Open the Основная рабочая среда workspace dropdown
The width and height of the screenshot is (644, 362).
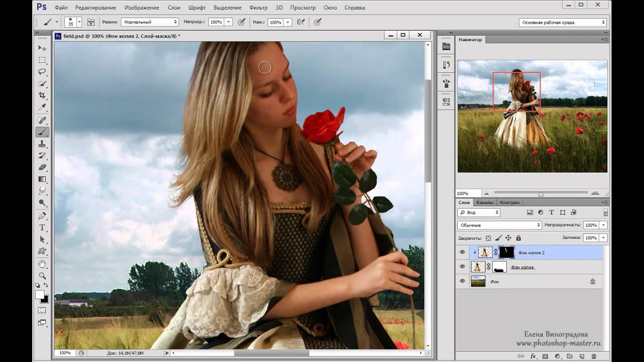click(x=562, y=22)
